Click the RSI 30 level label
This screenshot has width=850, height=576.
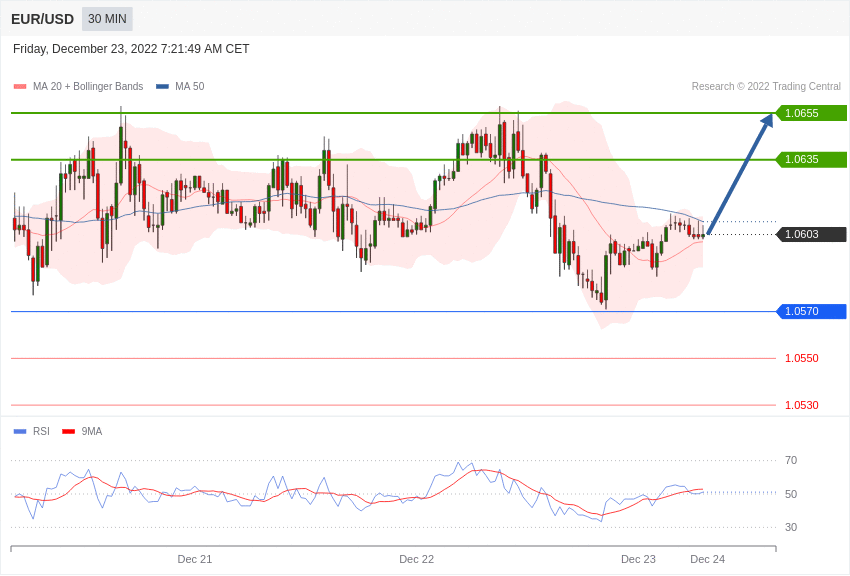pyautogui.click(x=791, y=527)
